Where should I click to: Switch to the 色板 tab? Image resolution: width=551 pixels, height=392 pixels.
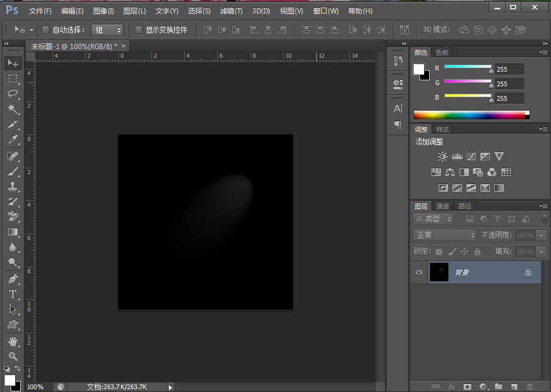[442, 52]
